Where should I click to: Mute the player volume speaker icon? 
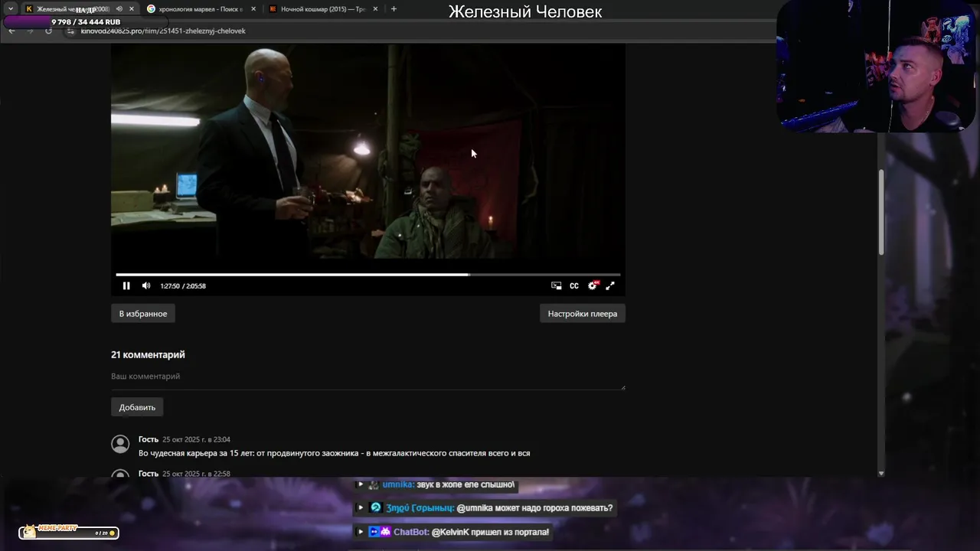coord(146,285)
